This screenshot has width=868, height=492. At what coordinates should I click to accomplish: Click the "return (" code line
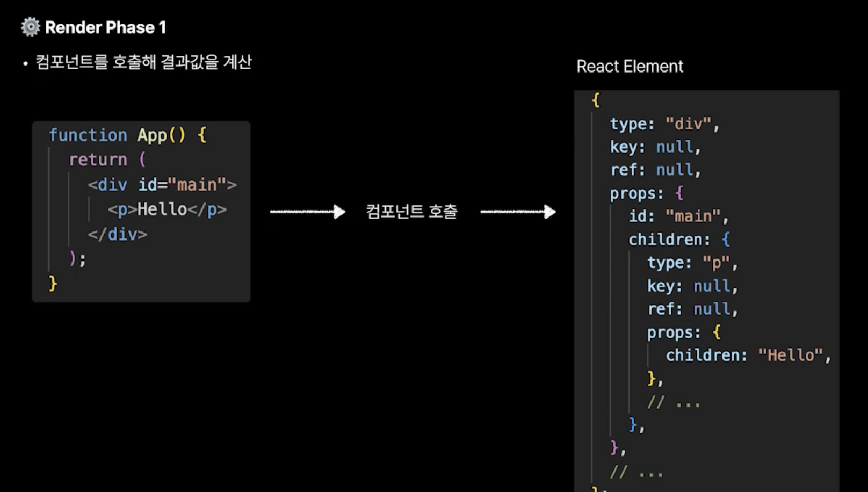(x=107, y=160)
